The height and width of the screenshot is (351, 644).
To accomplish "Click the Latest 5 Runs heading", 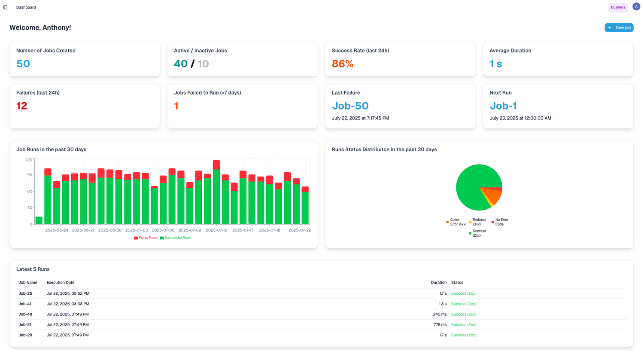I will coord(33,269).
